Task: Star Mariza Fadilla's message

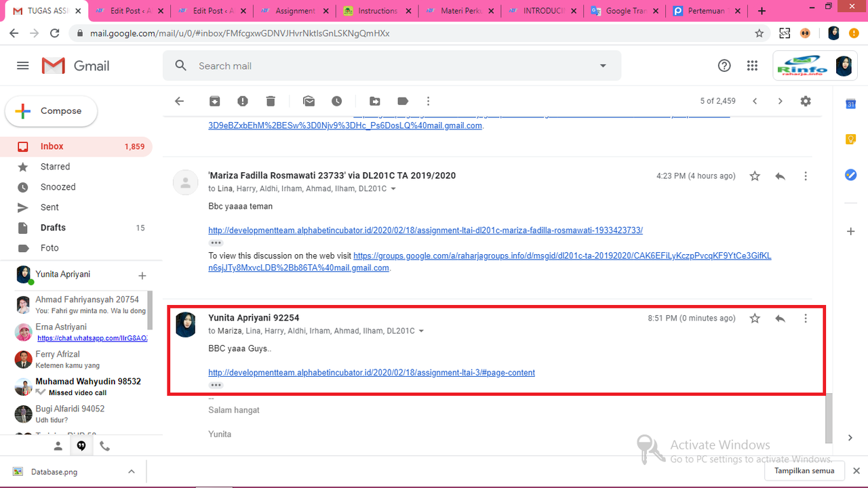Action: point(755,176)
